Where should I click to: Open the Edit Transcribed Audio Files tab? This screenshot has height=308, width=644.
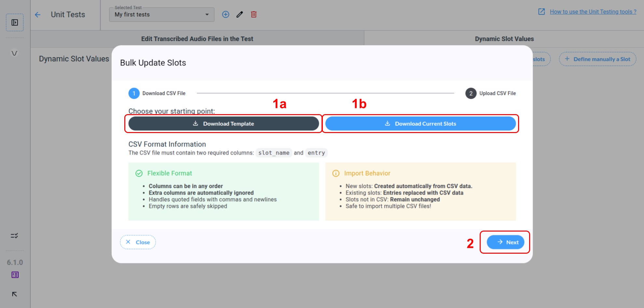coord(197,38)
